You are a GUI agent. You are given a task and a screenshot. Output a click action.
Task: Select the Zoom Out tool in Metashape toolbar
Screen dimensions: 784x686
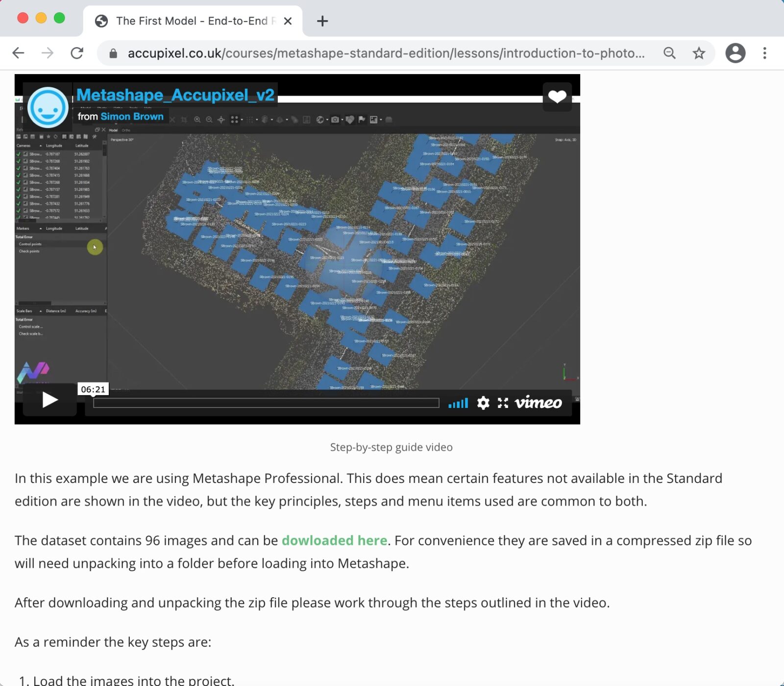209,119
